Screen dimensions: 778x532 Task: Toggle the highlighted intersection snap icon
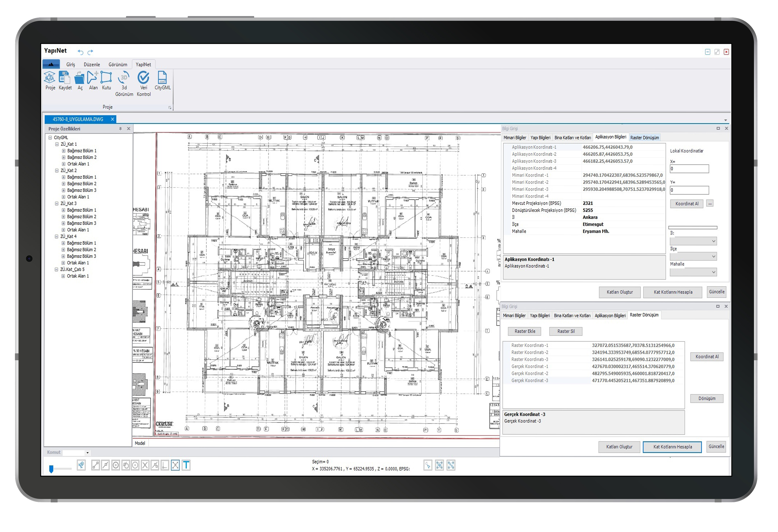[175, 465]
